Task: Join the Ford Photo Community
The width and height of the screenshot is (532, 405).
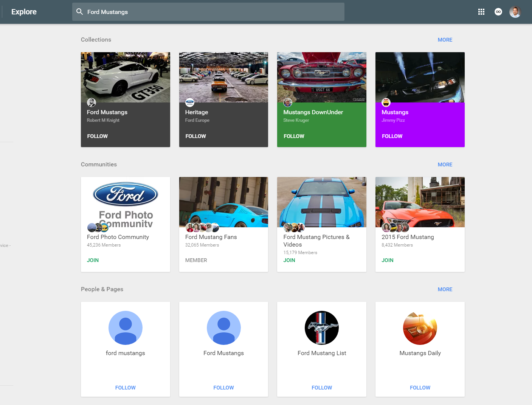Action: click(x=93, y=260)
